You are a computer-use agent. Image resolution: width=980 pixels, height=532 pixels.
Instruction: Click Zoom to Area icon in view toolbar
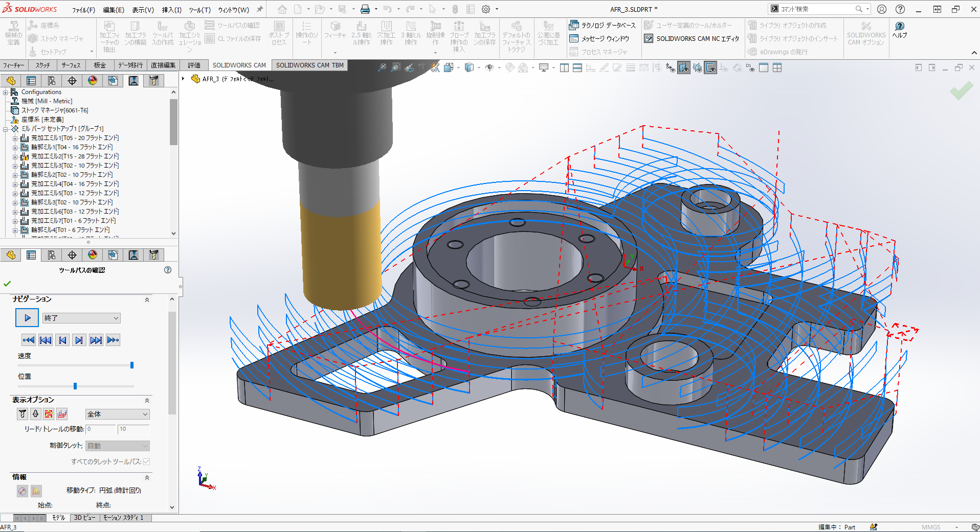click(x=396, y=67)
